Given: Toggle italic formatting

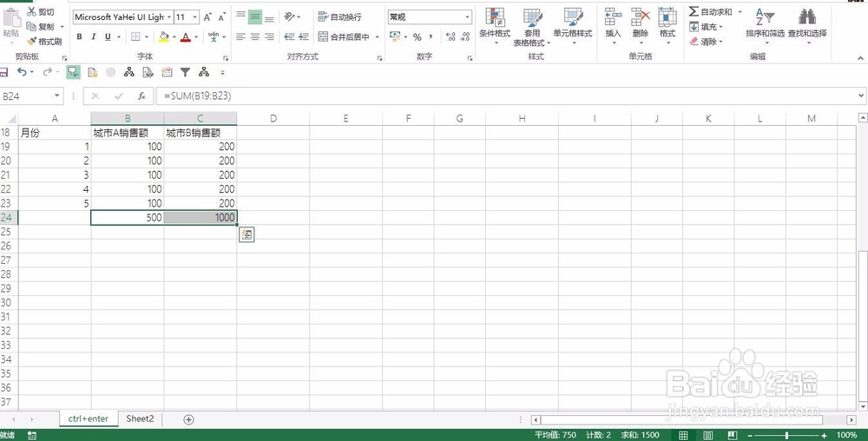Looking at the screenshot, I should tap(93, 36).
